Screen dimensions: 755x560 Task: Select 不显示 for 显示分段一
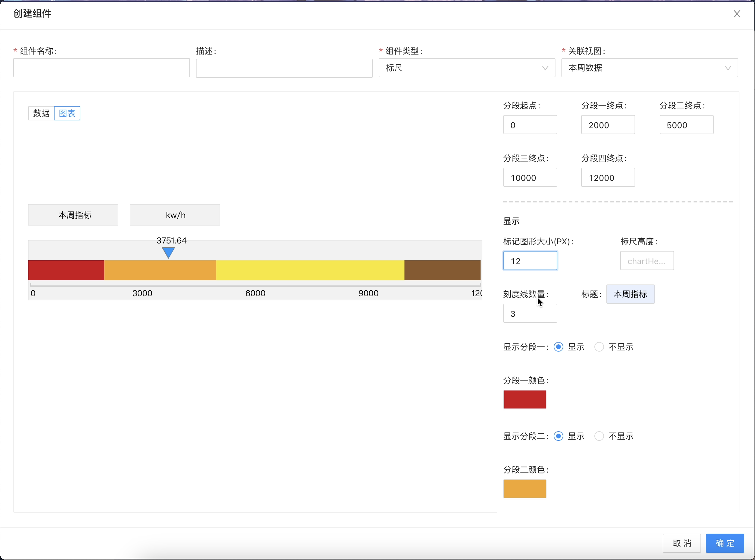point(599,347)
